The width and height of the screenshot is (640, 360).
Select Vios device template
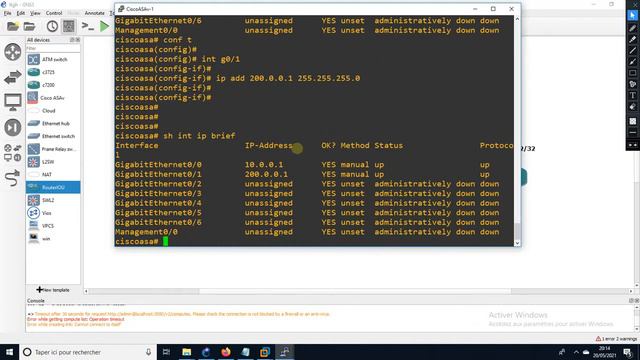tap(53, 213)
